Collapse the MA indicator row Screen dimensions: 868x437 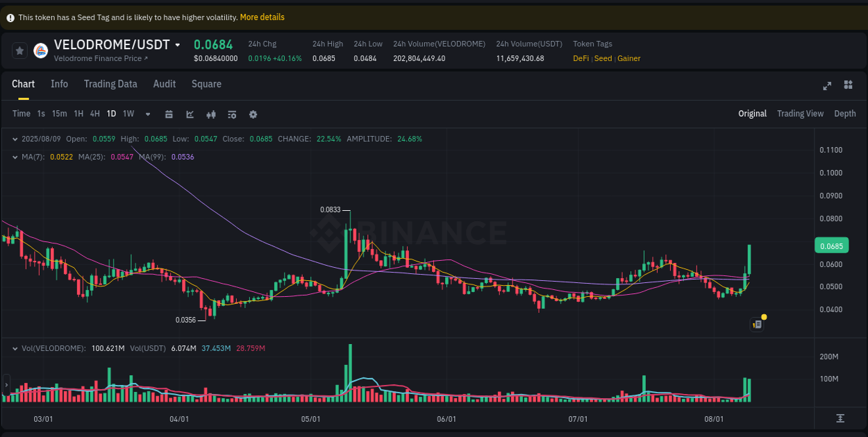coord(14,157)
